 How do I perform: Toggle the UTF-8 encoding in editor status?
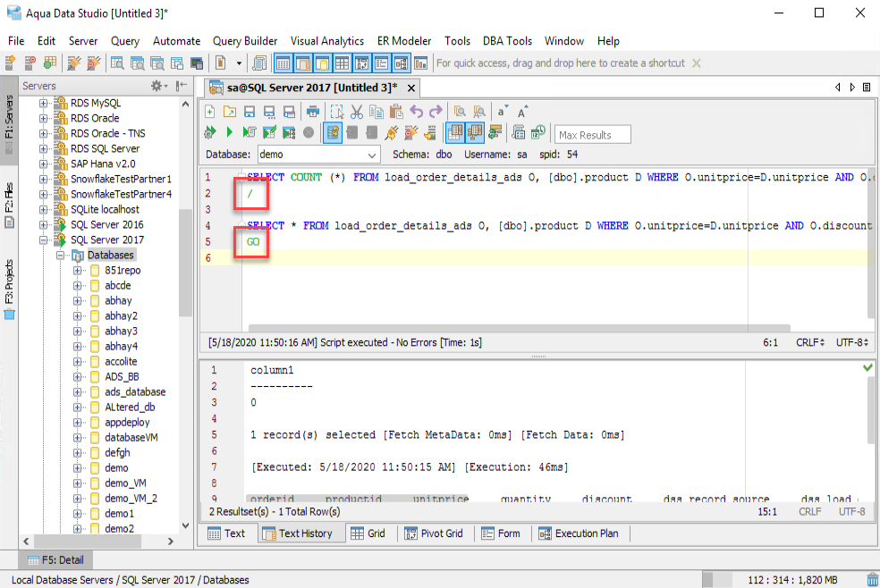[x=852, y=342]
